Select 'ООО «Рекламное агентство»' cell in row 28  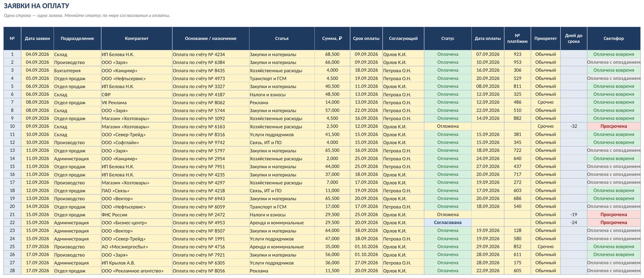(x=136, y=271)
